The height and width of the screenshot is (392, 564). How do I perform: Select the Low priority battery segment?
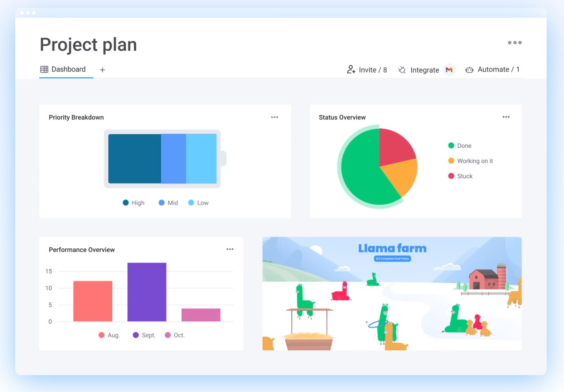(201, 158)
